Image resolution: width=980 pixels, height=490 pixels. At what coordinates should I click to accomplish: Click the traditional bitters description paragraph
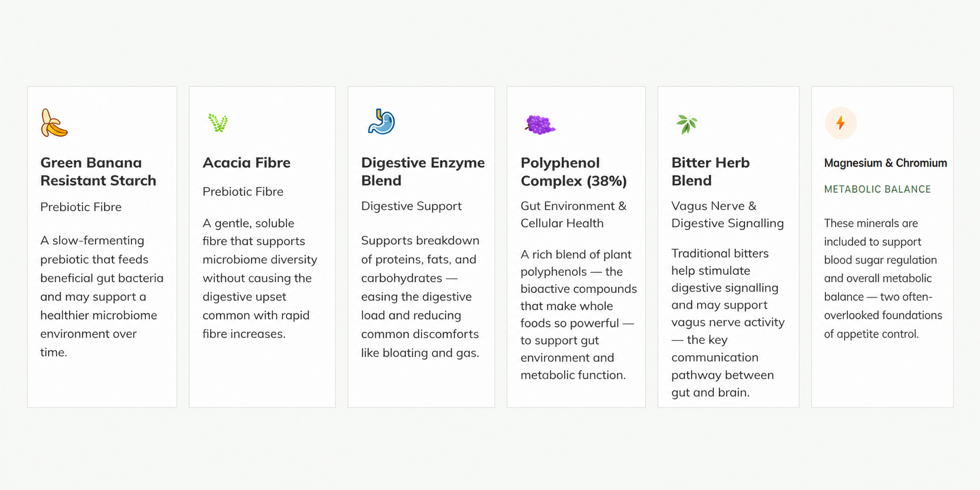[728, 323]
